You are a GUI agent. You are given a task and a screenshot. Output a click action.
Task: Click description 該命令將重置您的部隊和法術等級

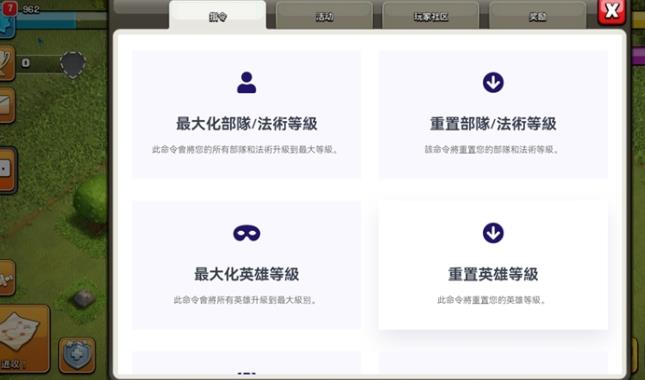[x=492, y=149]
